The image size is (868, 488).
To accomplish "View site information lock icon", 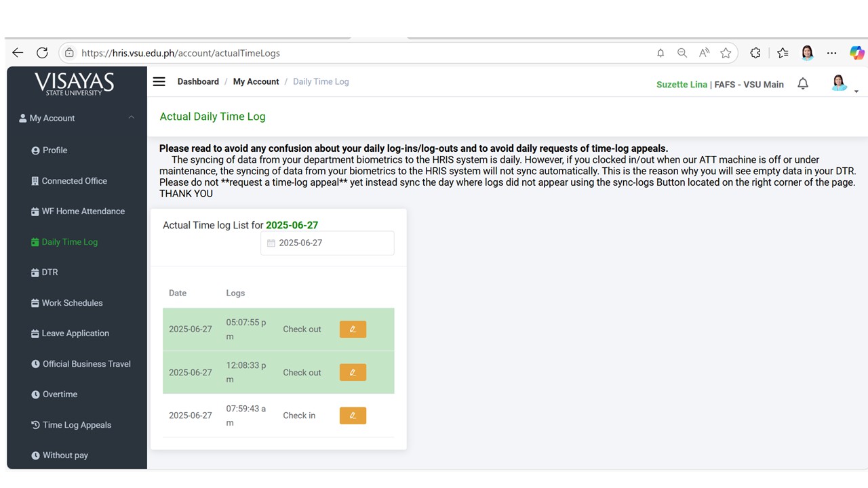I will pyautogui.click(x=69, y=53).
